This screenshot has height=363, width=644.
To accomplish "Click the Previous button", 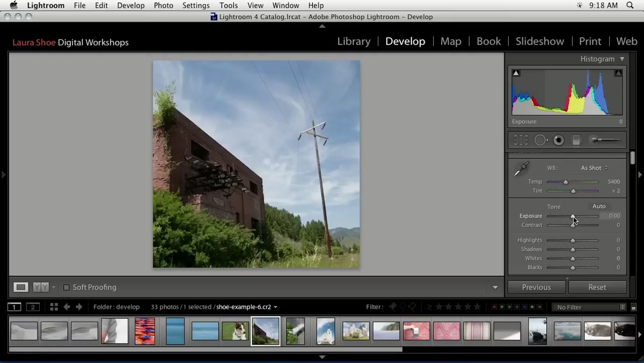I will [537, 287].
